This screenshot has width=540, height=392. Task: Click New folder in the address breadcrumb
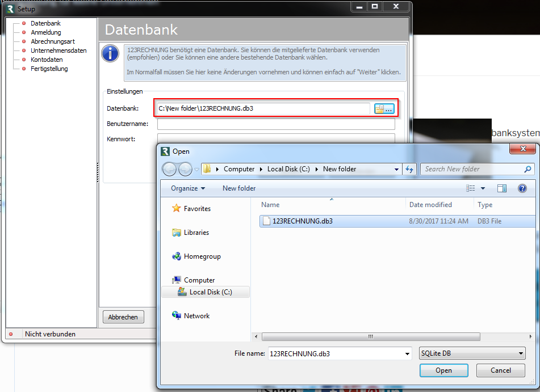340,169
